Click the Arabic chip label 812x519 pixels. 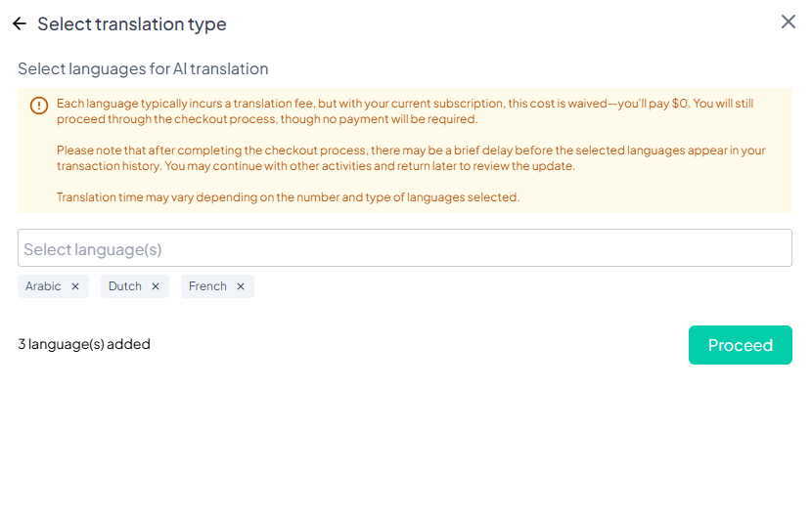click(x=43, y=286)
